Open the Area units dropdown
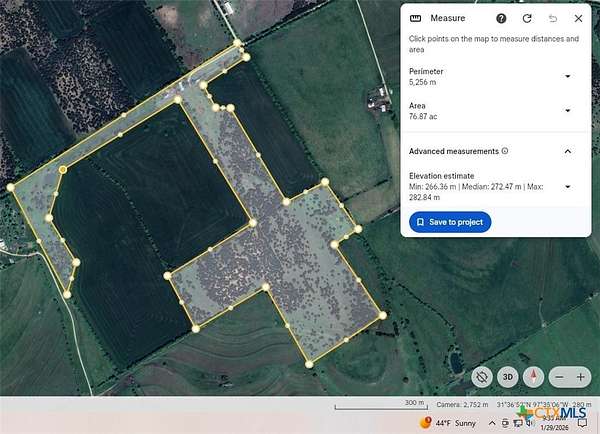 (568, 111)
